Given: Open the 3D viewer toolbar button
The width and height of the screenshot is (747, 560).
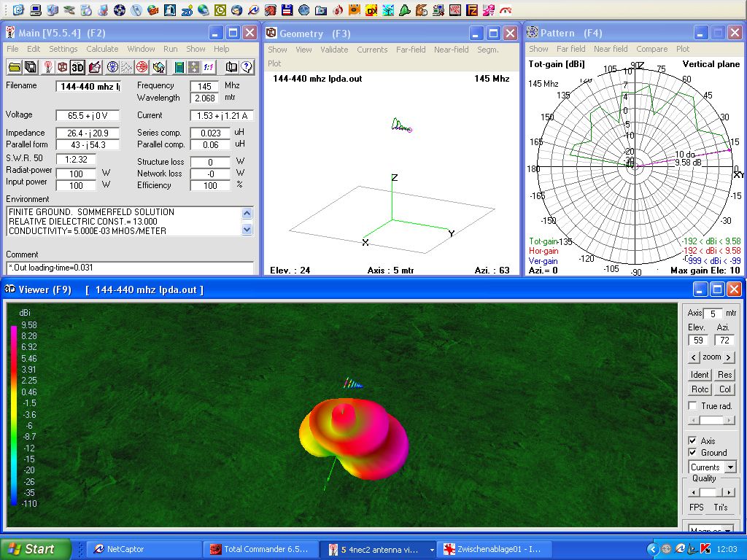Looking at the screenshot, I should click(78, 67).
